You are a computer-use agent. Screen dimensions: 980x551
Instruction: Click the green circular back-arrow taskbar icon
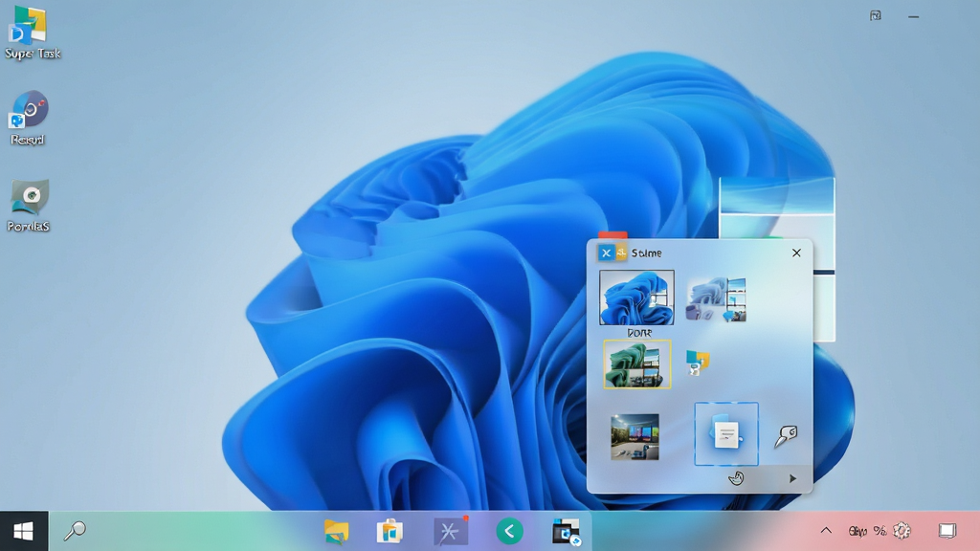509,531
